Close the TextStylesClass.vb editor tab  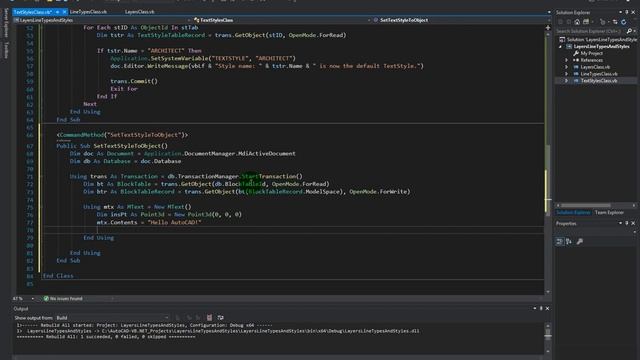click(x=64, y=12)
